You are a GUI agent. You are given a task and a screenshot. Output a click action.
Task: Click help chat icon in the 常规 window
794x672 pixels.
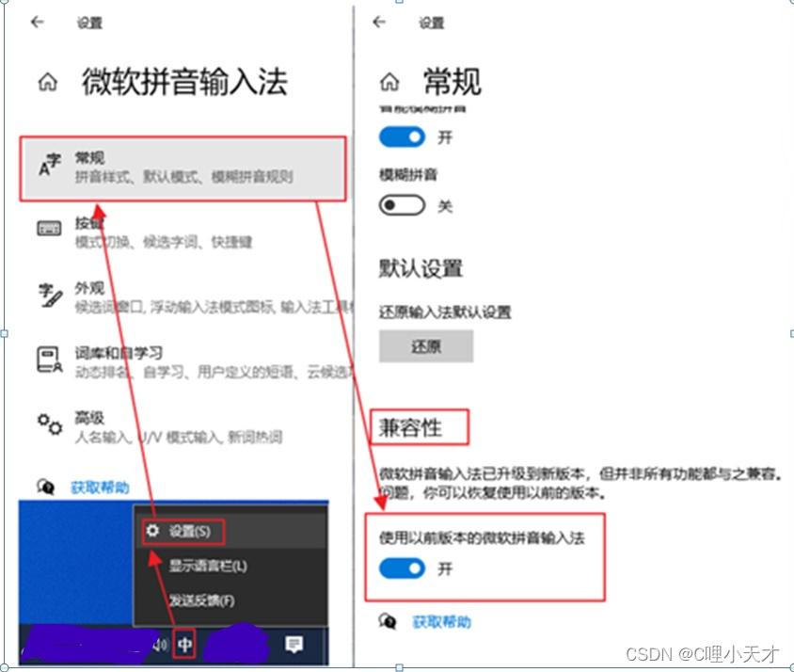(x=388, y=621)
